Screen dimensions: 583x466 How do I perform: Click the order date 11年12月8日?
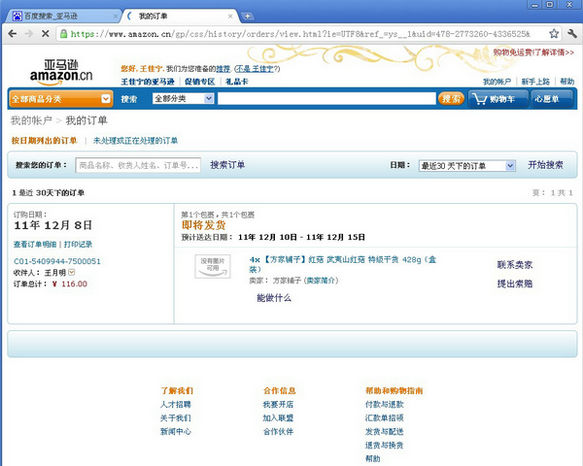click(x=53, y=225)
